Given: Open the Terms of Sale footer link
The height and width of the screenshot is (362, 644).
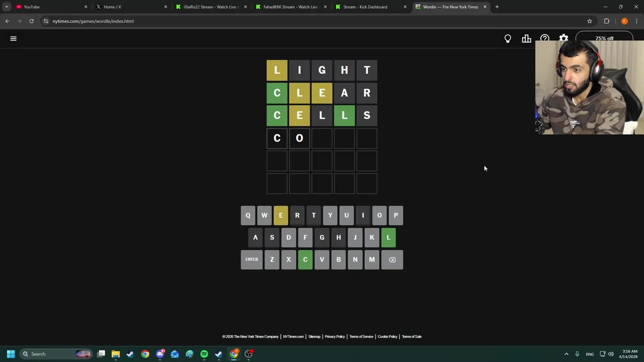Looking at the screenshot, I should 412,336.
